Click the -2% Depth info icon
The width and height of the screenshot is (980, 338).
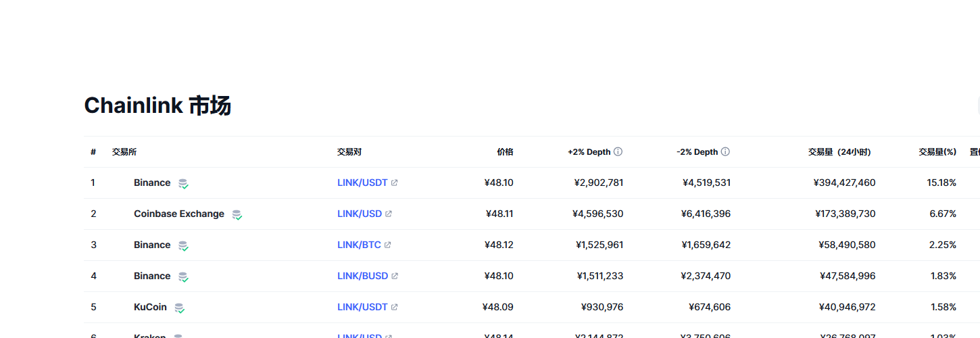point(725,152)
